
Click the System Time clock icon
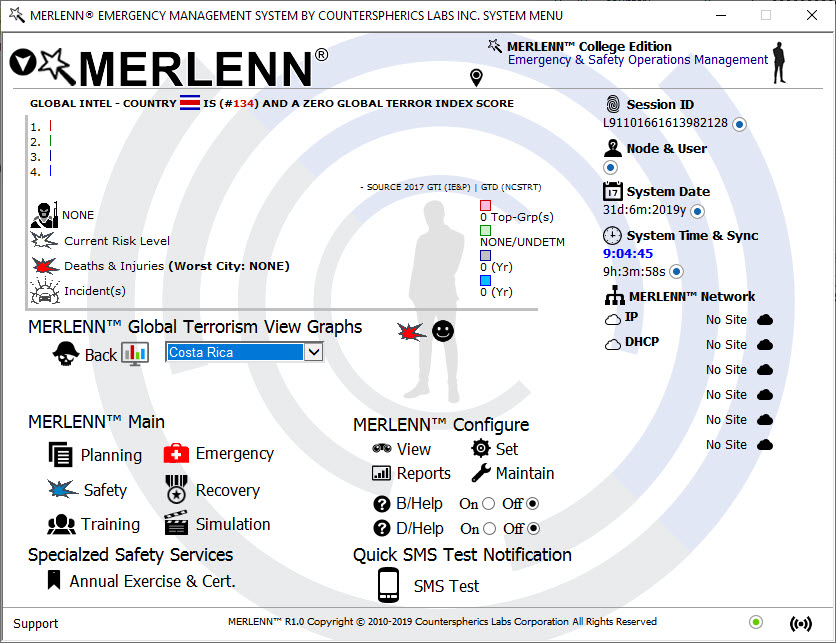click(x=612, y=235)
